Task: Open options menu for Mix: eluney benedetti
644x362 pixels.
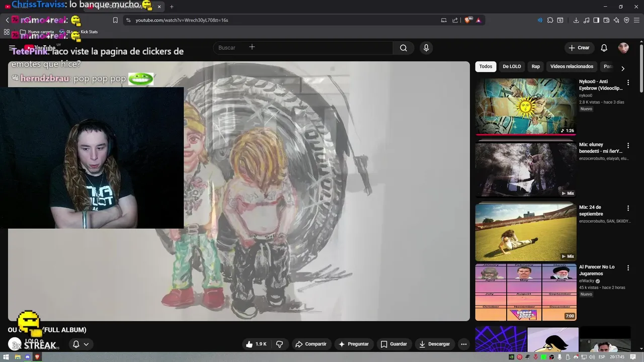Action: (628, 145)
